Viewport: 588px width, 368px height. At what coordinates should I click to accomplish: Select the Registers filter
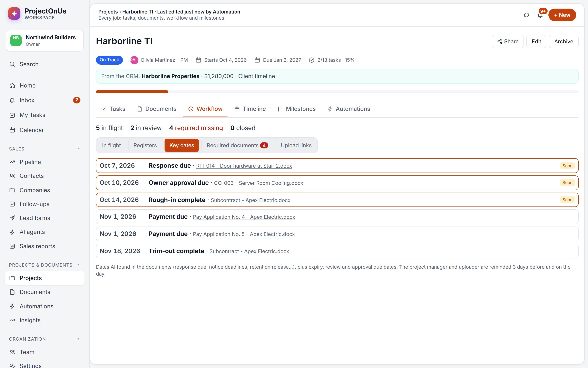coord(145,145)
